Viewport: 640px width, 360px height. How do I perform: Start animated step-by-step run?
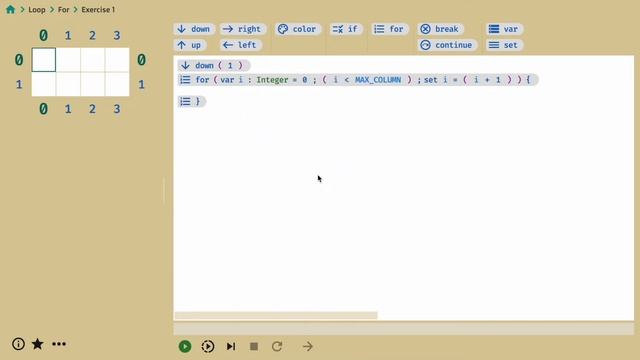[208, 347]
